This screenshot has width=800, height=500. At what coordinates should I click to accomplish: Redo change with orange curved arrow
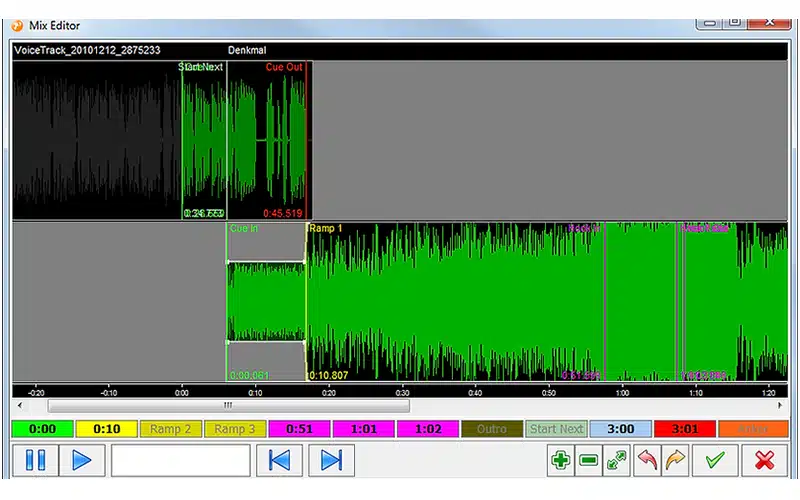674,460
